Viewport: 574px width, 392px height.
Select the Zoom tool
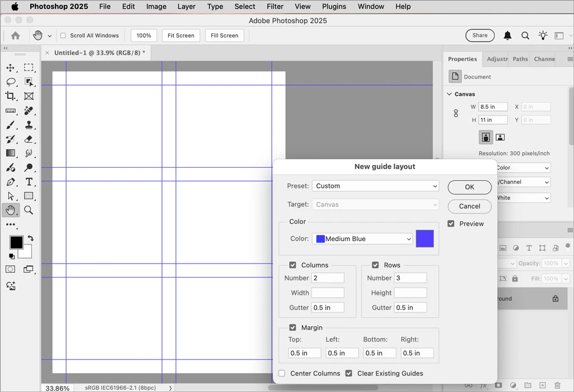pyautogui.click(x=29, y=210)
